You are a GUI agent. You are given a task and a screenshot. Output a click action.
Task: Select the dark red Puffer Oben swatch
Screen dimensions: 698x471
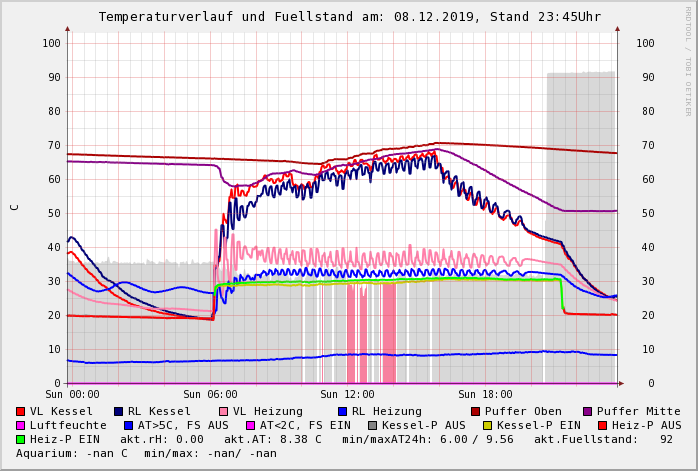475,411
